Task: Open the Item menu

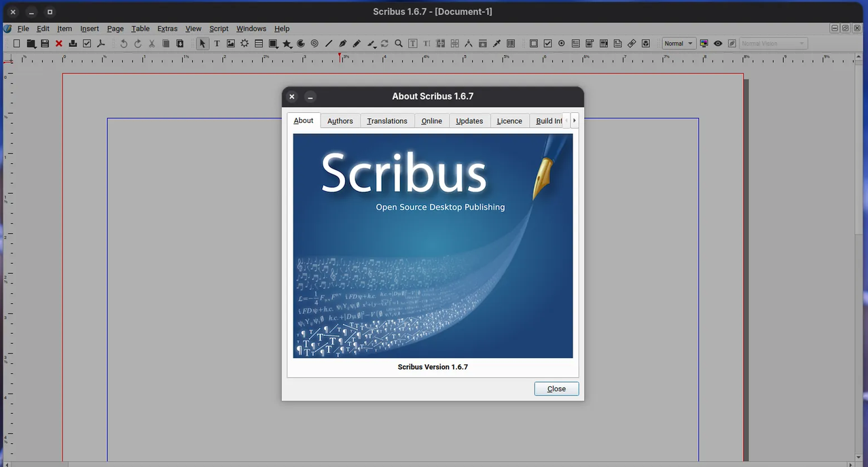Action: pos(65,29)
